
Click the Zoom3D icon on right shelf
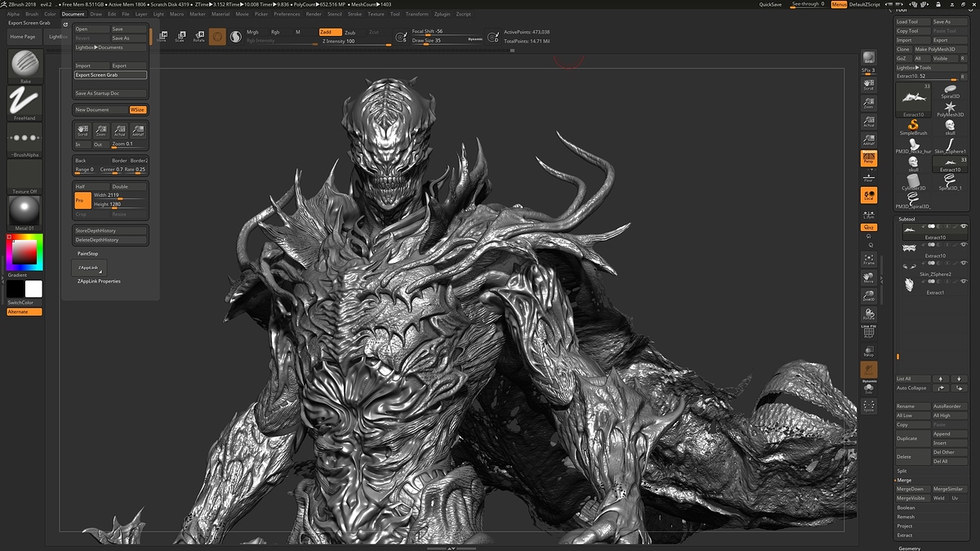click(x=869, y=296)
